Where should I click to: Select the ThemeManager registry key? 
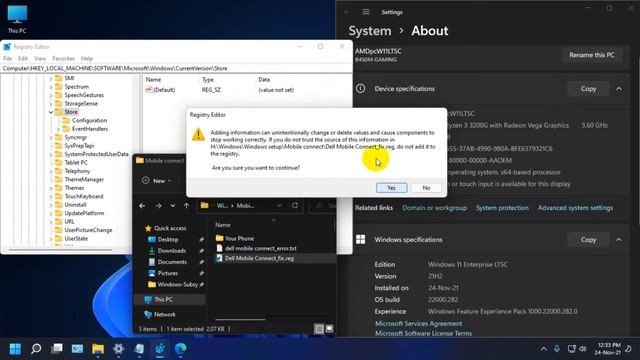click(x=84, y=180)
